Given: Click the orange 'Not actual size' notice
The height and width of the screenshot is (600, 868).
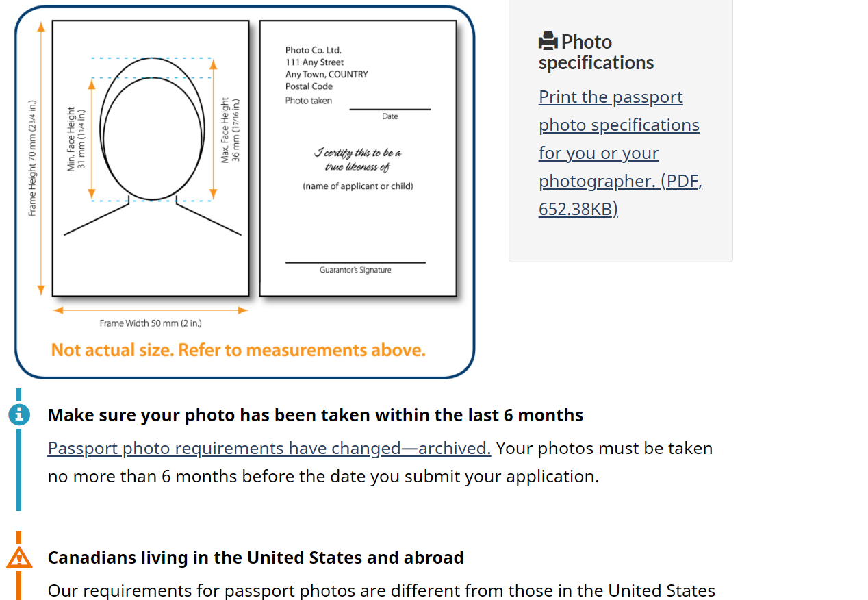Looking at the screenshot, I should click(238, 350).
